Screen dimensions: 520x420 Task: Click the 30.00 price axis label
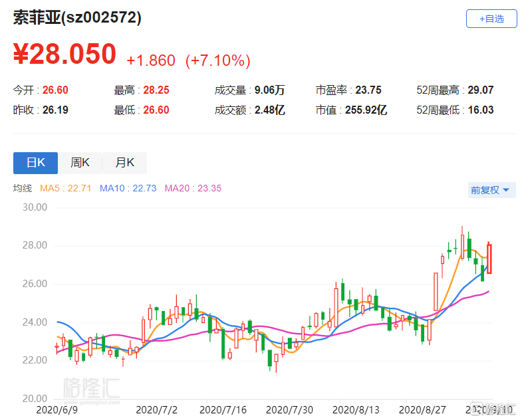[x=35, y=207]
